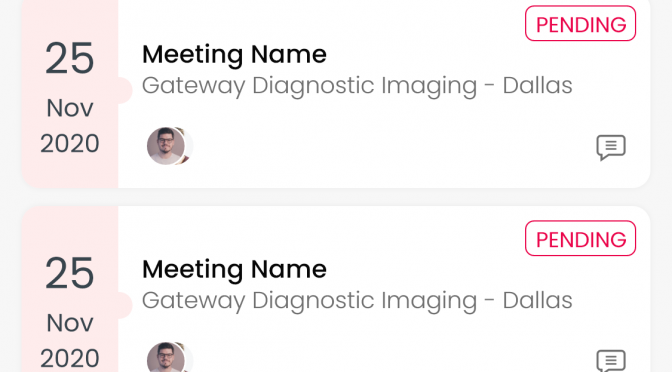Open the second Meeting Name title
Viewport: 672px width, 372px height.
pos(234,270)
